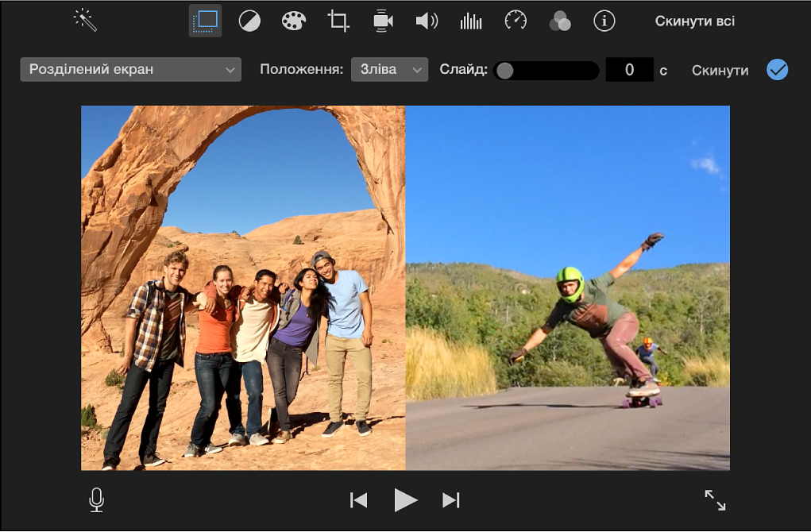Apply changes with the blue checkmark

[x=777, y=70]
